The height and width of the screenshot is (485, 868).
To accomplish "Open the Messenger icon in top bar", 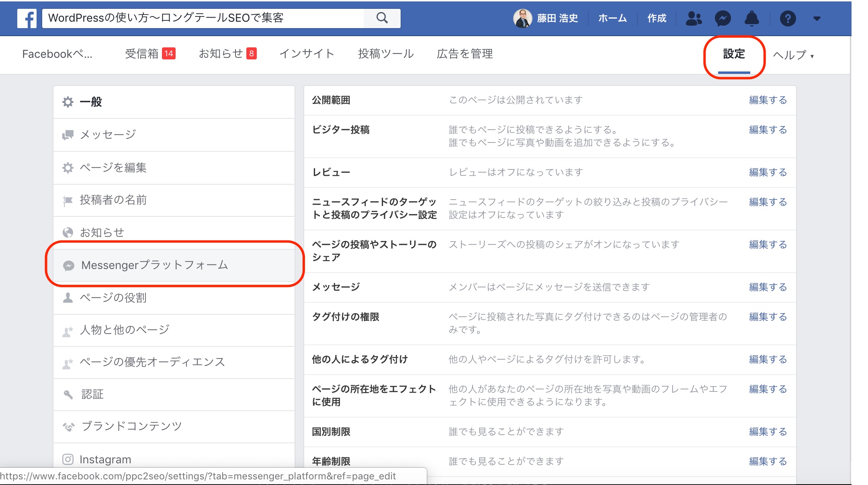I will point(723,18).
